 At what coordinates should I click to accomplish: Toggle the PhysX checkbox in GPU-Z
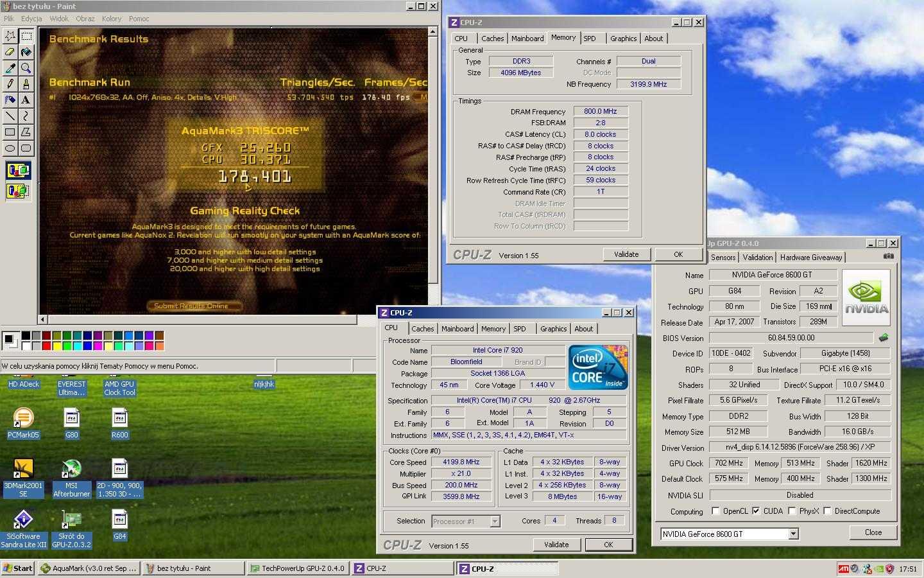pyautogui.click(x=792, y=511)
